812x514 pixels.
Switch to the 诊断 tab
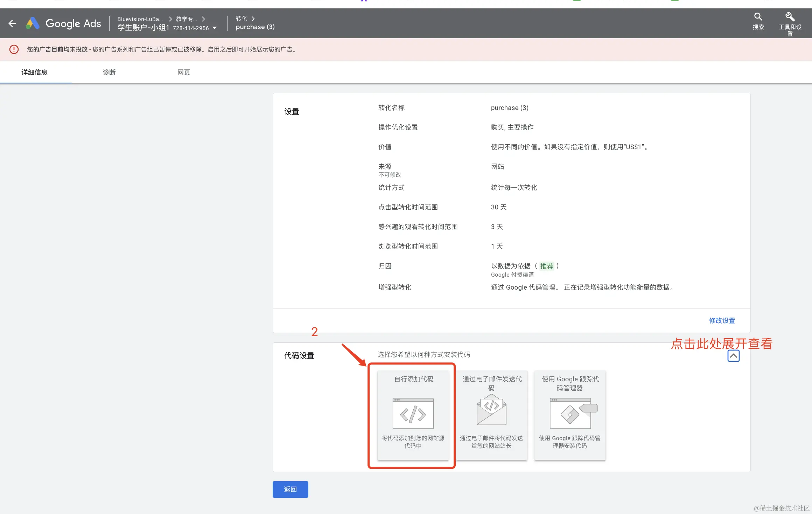click(x=109, y=72)
